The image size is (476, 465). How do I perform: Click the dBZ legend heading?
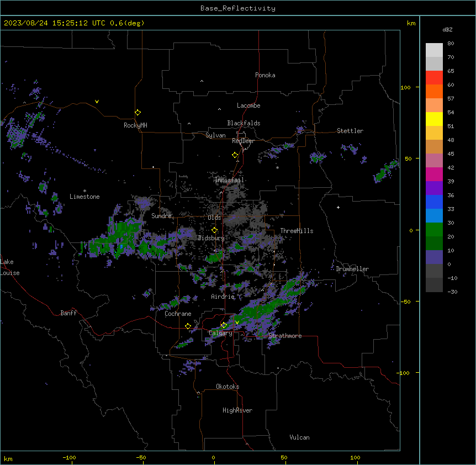click(447, 29)
